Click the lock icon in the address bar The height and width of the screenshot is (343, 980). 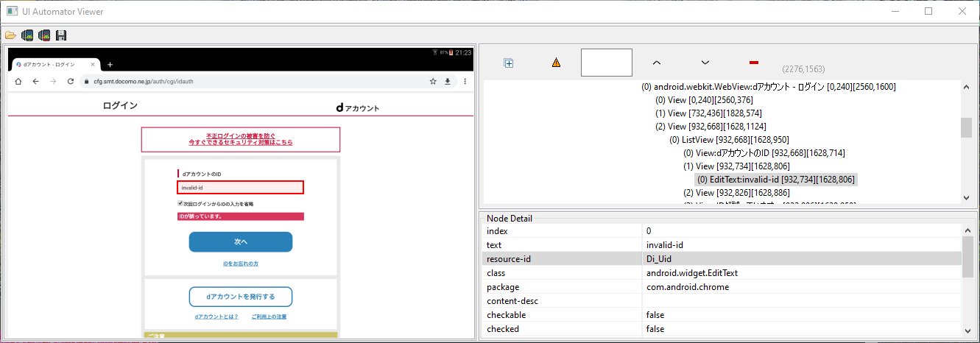(88, 81)
